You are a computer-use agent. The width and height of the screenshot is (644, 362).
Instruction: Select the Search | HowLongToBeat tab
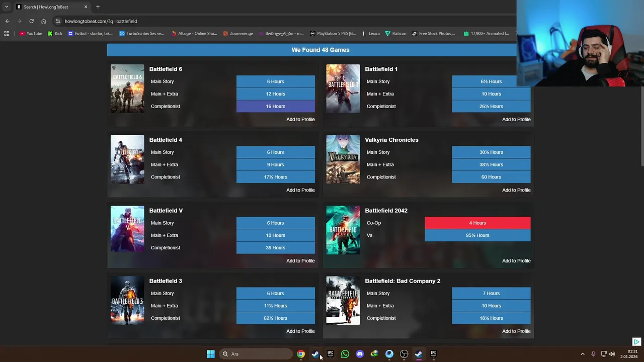[x=52, y=7]
